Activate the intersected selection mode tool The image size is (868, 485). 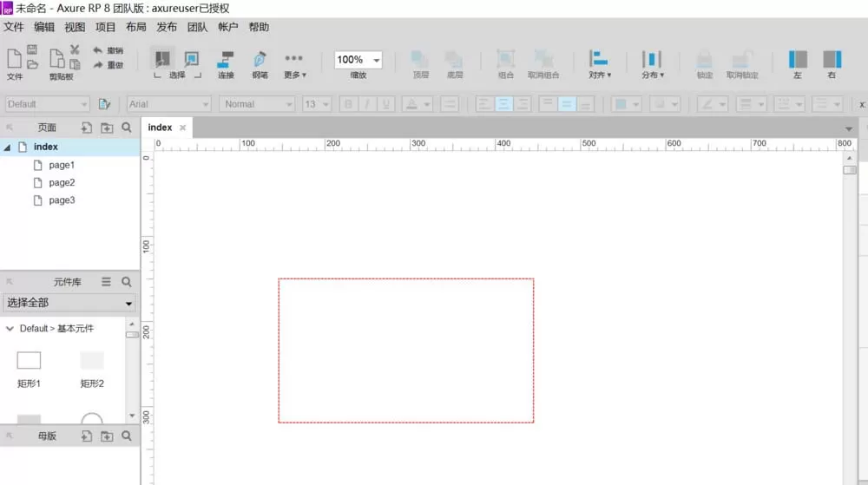click(x=162, y=58)
